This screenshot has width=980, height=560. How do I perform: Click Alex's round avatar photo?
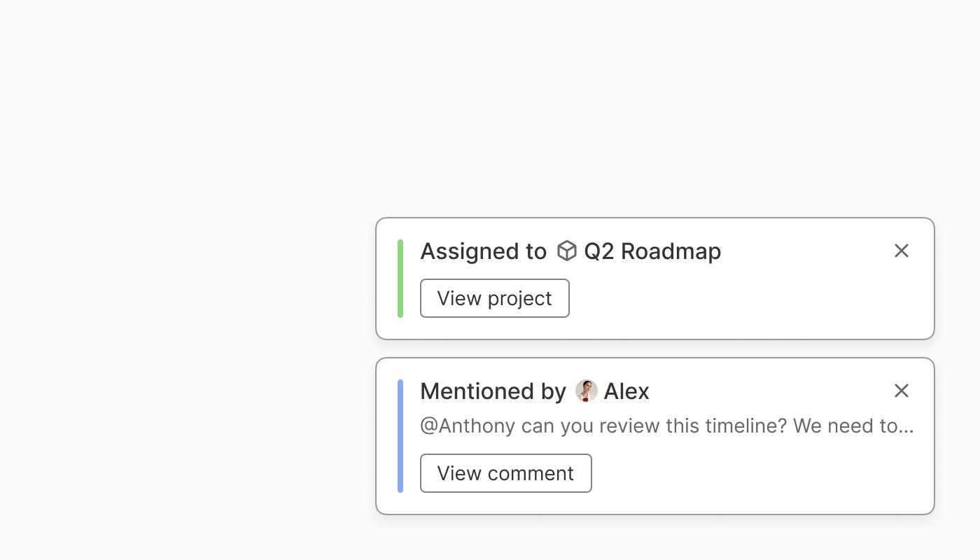click(587, 391)
